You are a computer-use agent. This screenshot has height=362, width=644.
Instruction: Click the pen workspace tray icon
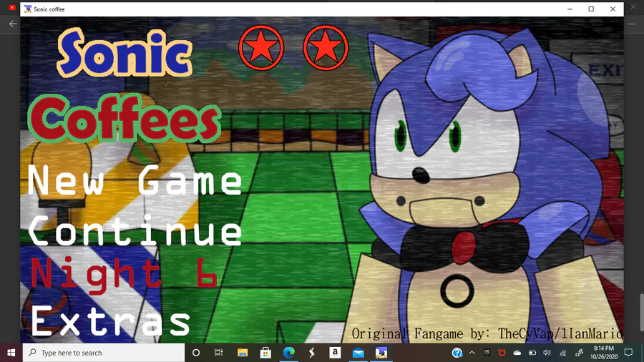coord(579,353)
